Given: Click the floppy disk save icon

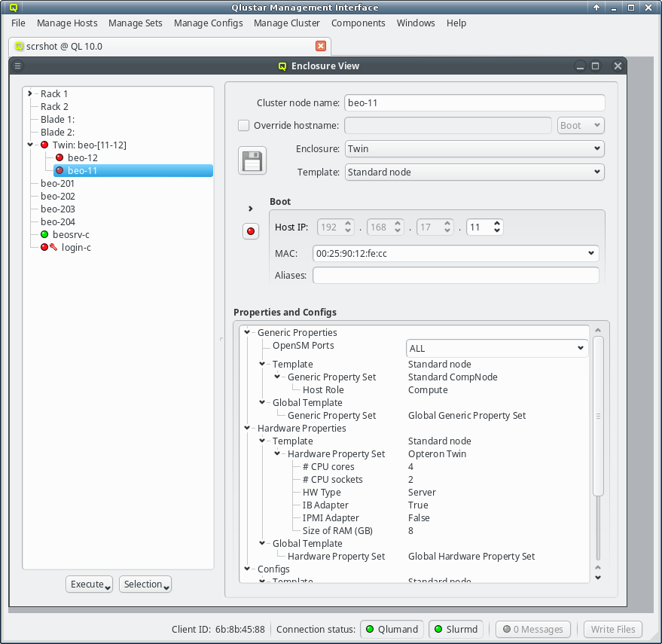Looking at the screenshot, I should pyautogui.click(x=252, y=161).
